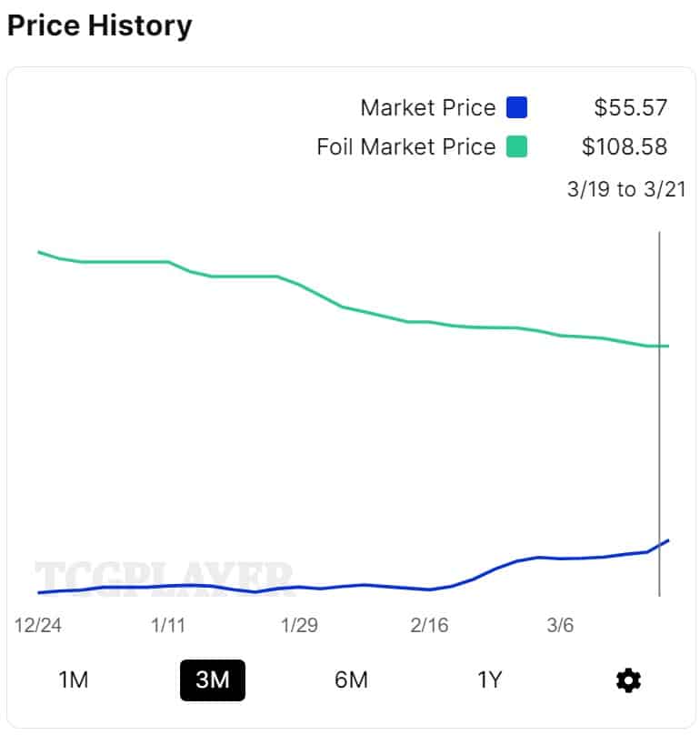This screenshot has width=700, height=735.
Task: Open chart settings gear icon
Action: tap(628, 680)
